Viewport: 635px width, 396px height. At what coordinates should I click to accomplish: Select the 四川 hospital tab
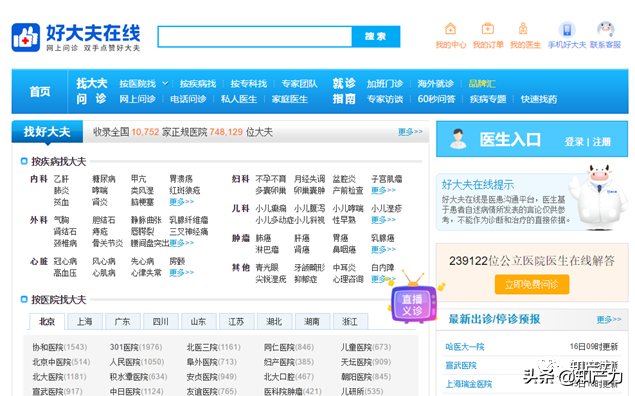click(161, 321)
